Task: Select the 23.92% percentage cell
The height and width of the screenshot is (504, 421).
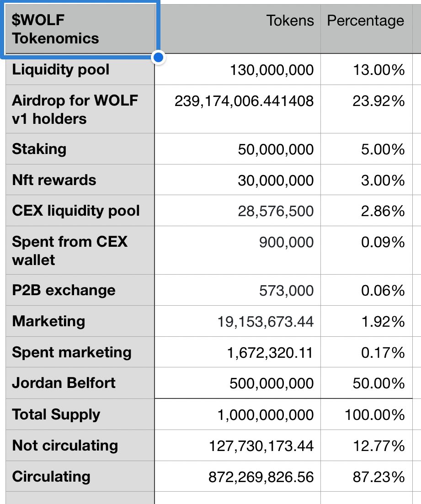Action: (x=366, y=109)
